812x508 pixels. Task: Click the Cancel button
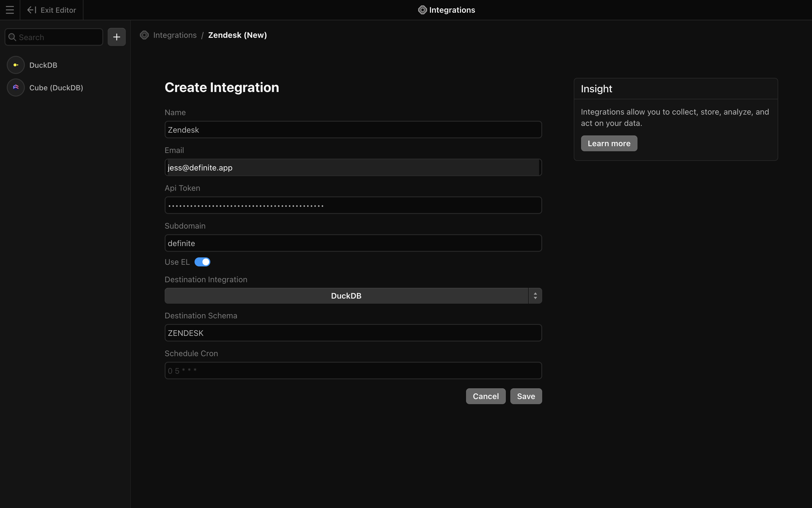point(486,397)
